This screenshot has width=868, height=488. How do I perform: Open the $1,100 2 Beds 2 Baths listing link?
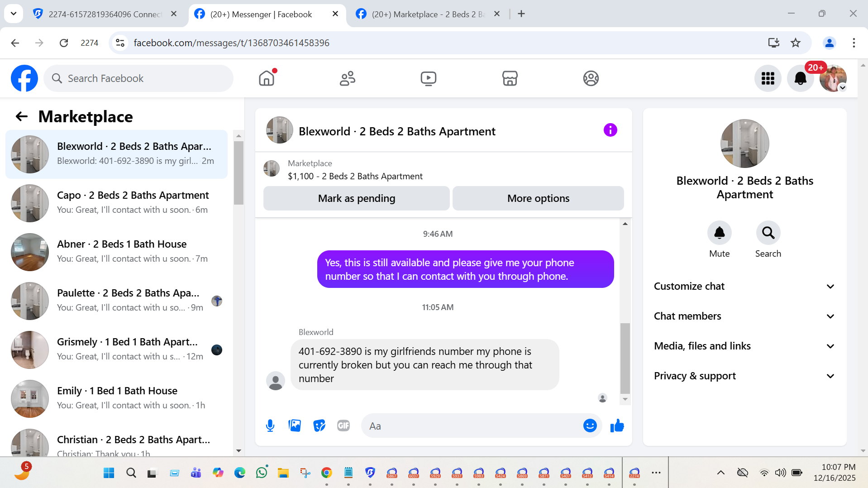(355, 176)
